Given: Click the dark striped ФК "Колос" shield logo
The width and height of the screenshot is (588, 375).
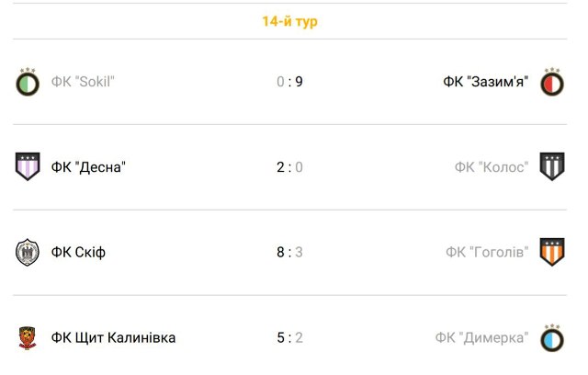Looking at the screenshot, I should [552, 166].
